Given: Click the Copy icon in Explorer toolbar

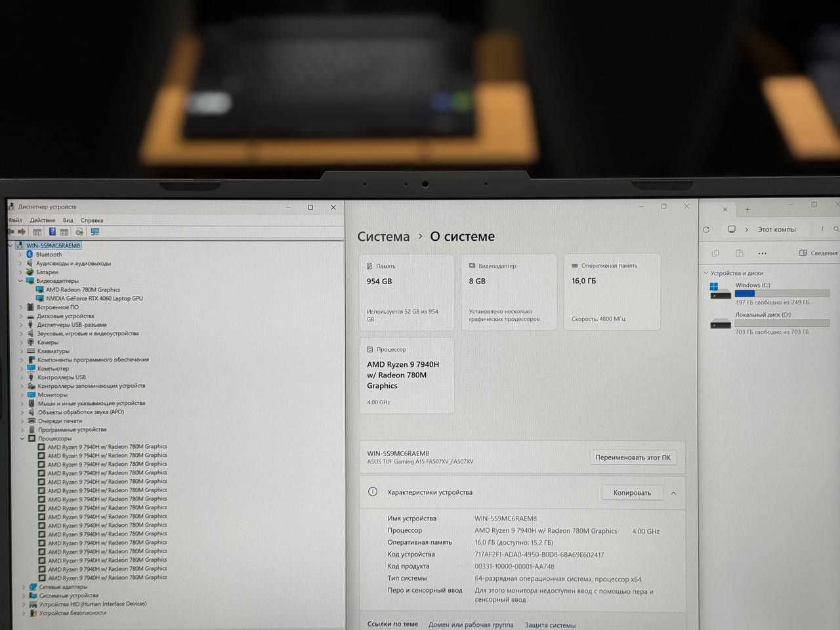Looking at the screenshot, I should point(715,253).
